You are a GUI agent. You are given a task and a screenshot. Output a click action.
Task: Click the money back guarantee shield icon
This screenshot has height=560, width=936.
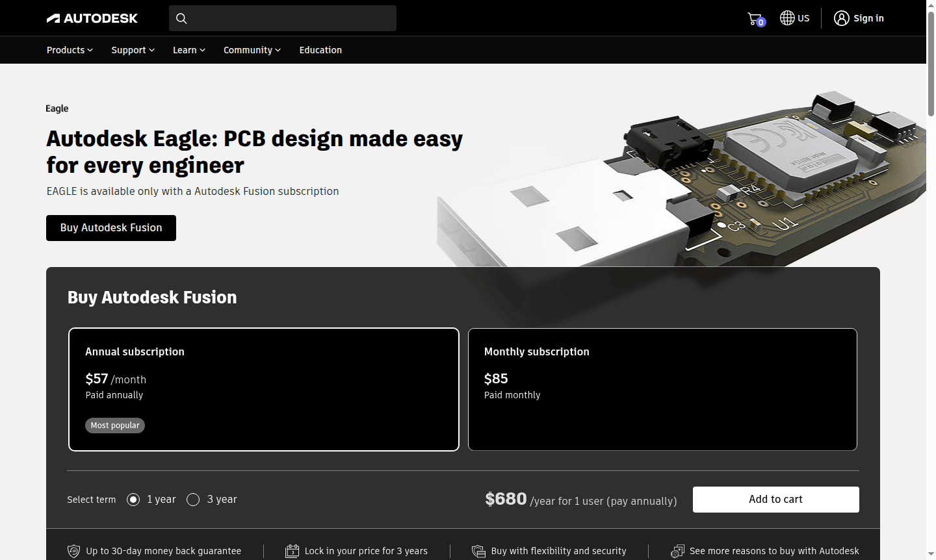(x=73, y=551)
